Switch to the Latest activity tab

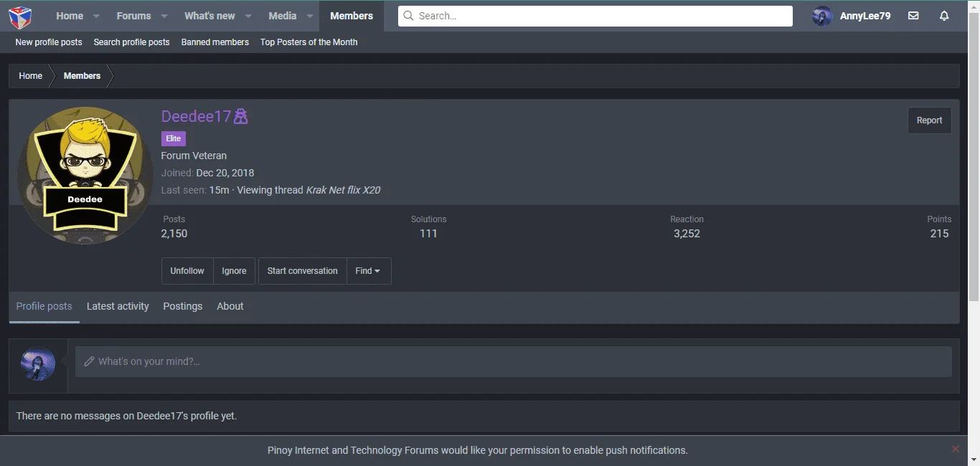pyautogui.click(x=118, y=306)
